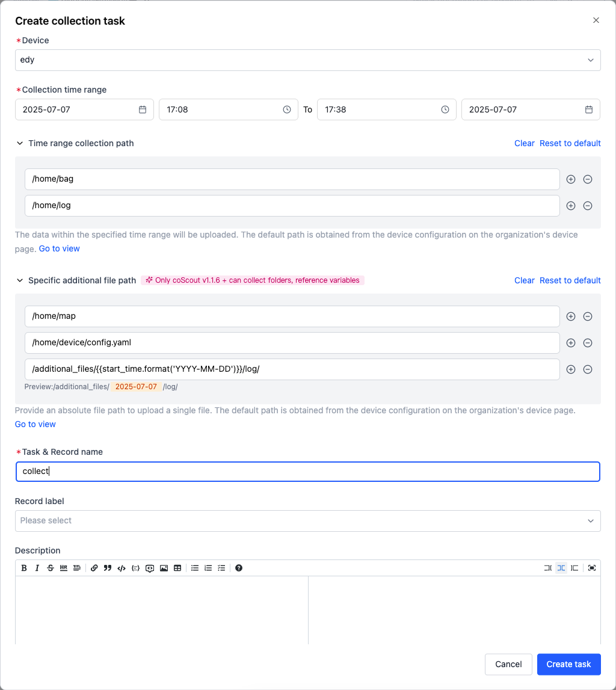Screen dimensions: 616x690
Task: Open the editor help icon
Action: click(x=239, y=568)
